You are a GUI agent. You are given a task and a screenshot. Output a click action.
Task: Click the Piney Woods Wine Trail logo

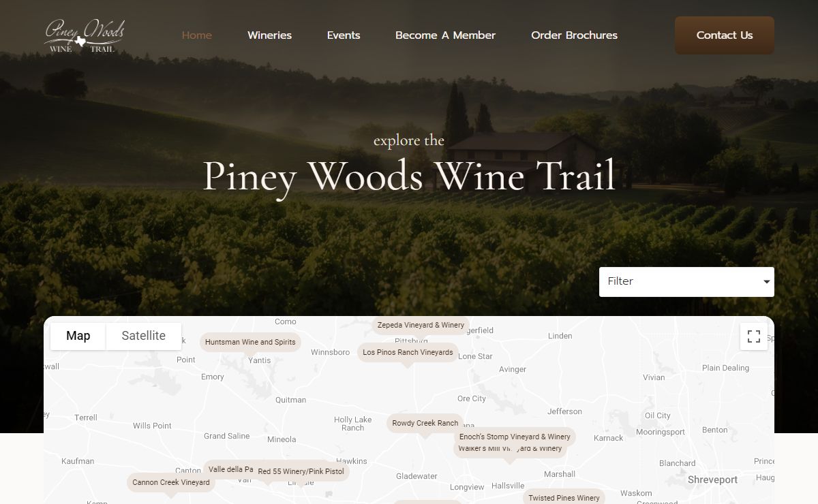(85, 35)
